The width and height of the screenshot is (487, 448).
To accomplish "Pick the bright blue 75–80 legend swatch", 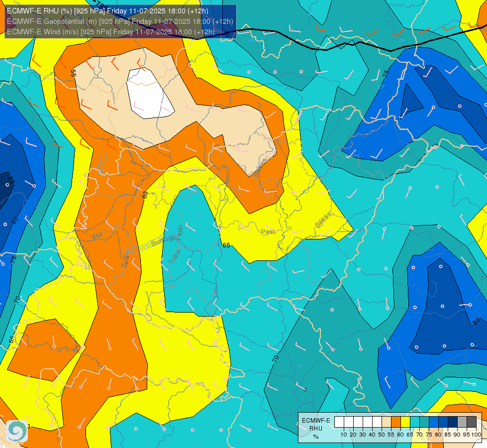I will click(434, 422).
